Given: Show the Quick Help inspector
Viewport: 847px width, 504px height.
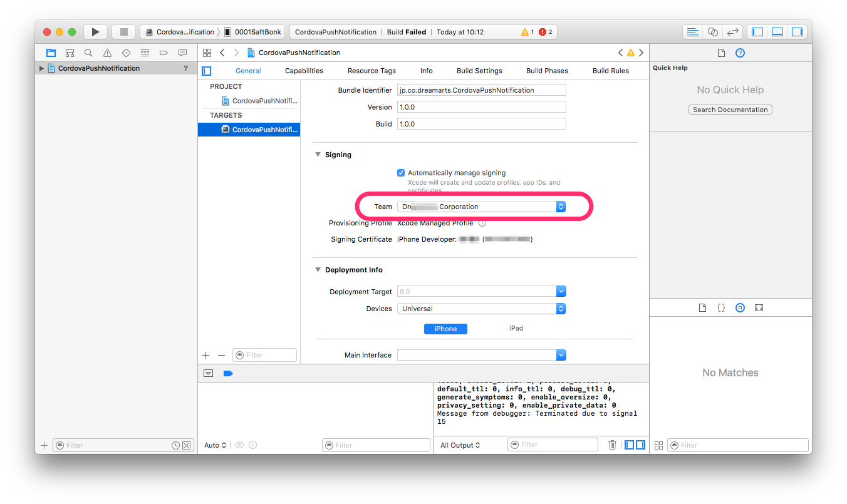Looking at the screenshot, I should [x=740, y=53].
